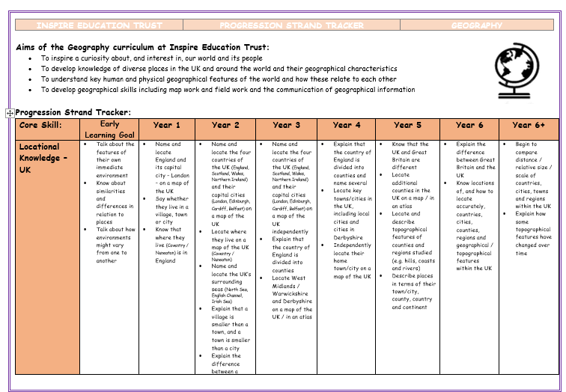Click the 'Geography' banner cell
This screenshot has height=392, width=566.
click(x=477, y=25)
